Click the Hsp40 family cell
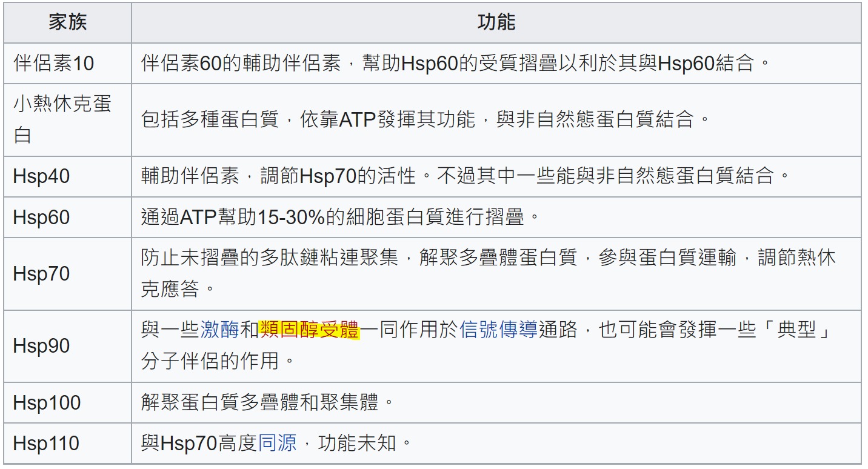Viewport: 868px width, 469px height. click(41, 176)
